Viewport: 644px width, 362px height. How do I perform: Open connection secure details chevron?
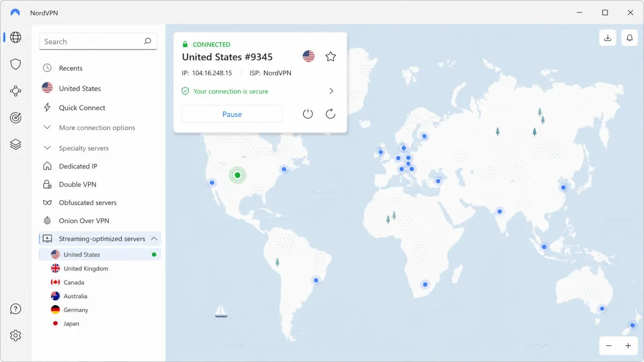tap(331, 91)
